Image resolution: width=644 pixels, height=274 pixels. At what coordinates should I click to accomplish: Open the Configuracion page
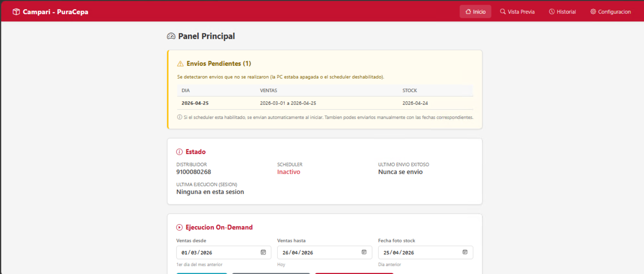(x=610, y=12)
